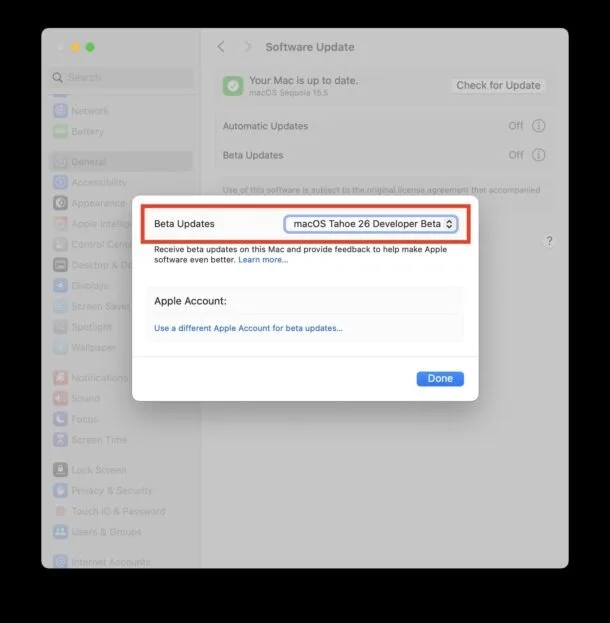Select Control Center sidebar icon
This screenshot has height=623, width=610.
point(60,244)
